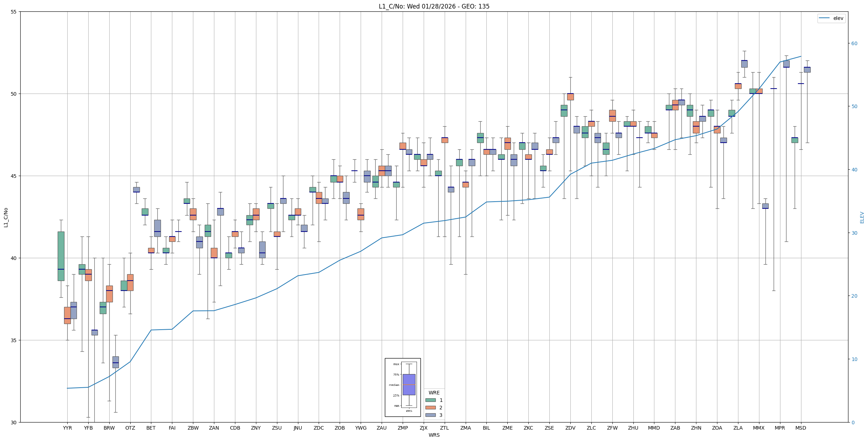Screen dimensions: 868x441
Task: Click the chart title L1_C/No GEO 135
Action: coord(434,6)
